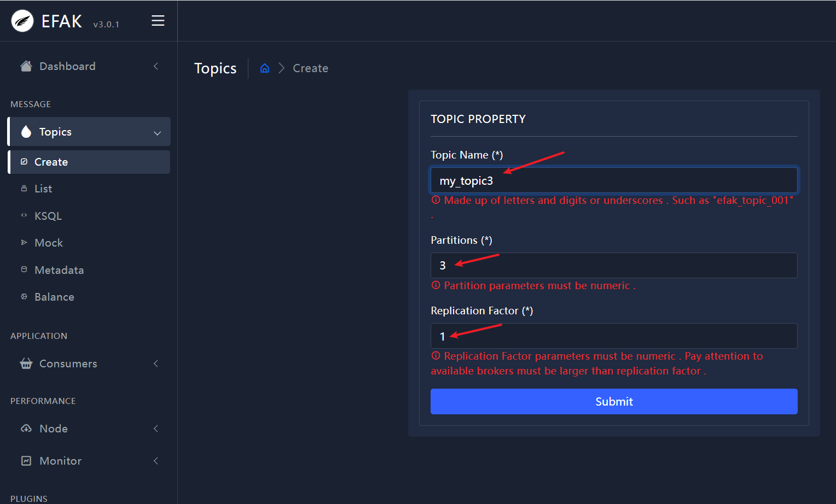
Task: Click the List icon in sidebar
Action: tap(24, 189)
